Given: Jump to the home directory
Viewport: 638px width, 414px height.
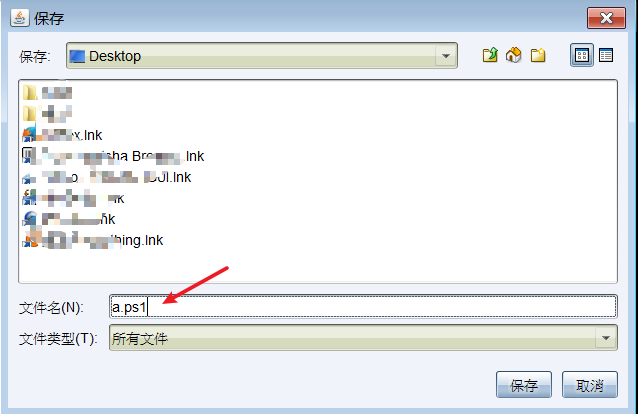Looking at the screenshot, I should point(513,55).
